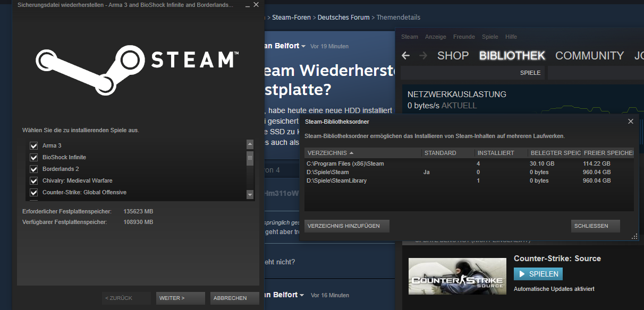Click the Counter-Strike: Source title
644x310 pixels.
(557, 259)
